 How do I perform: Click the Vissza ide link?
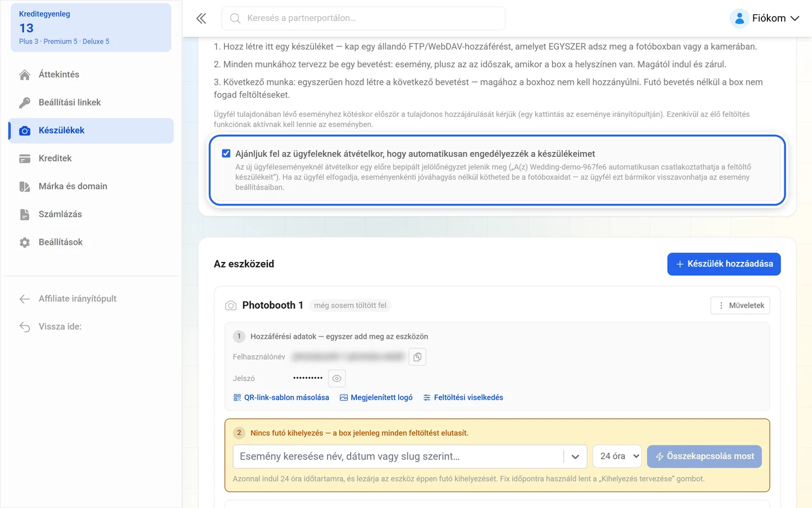91,327
